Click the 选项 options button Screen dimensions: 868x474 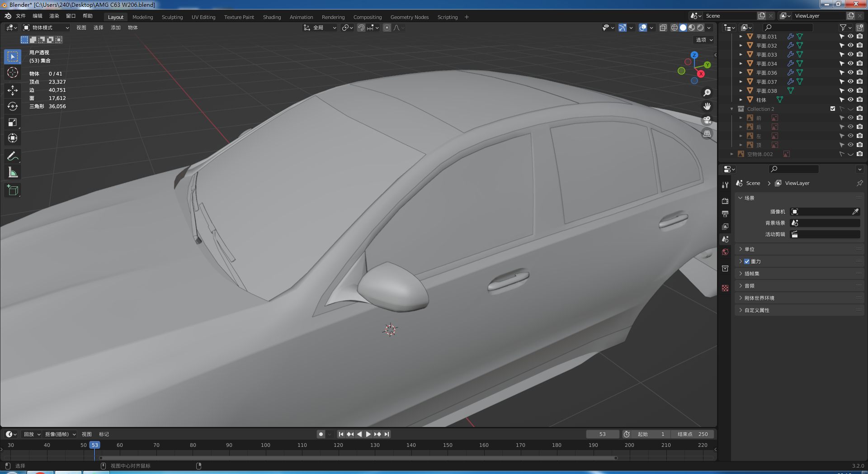click(704, 40)
